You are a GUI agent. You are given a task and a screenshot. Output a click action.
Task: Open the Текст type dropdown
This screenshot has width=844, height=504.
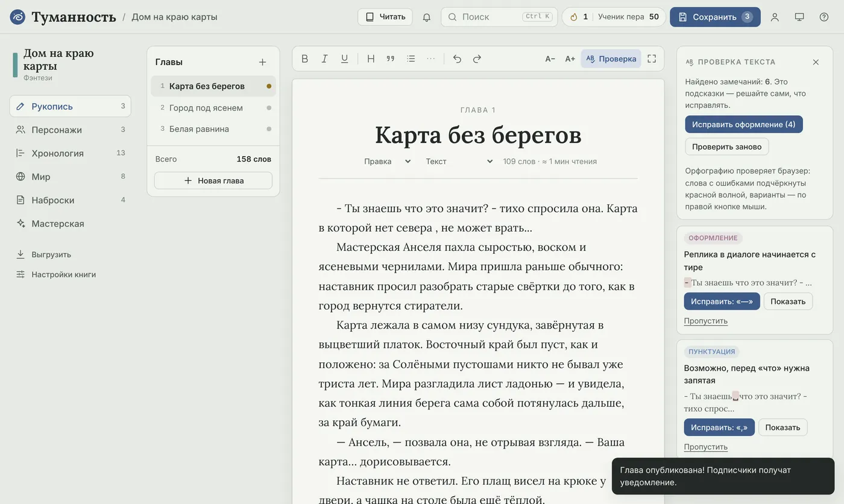459,162
